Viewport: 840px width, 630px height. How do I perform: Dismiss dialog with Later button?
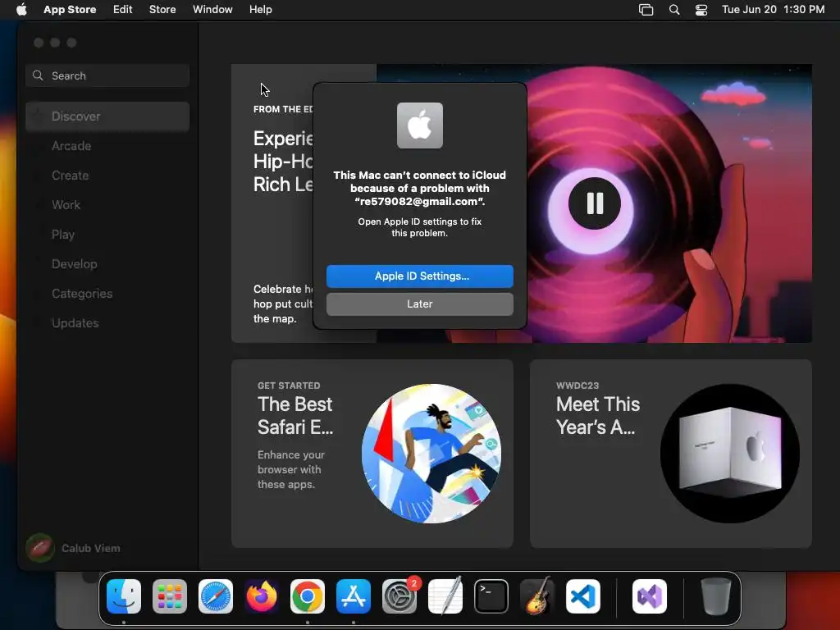click(419, 304)
